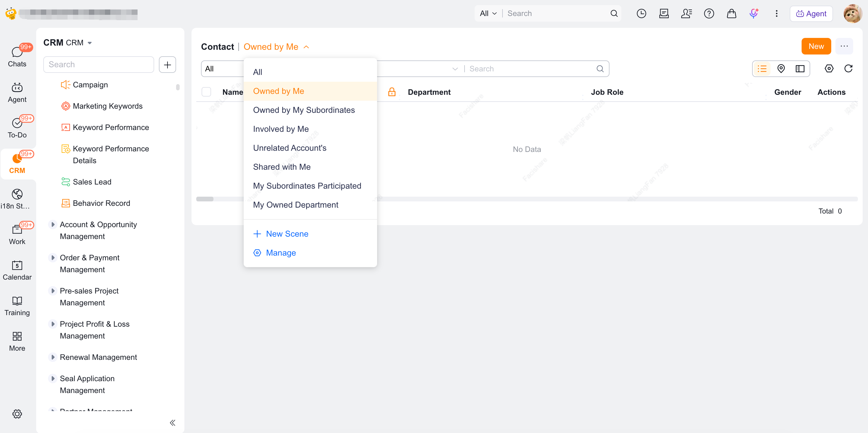Click the CRM menu vertical scrollbar
Screen dimensions: 868x433
(x=178, y=88)
